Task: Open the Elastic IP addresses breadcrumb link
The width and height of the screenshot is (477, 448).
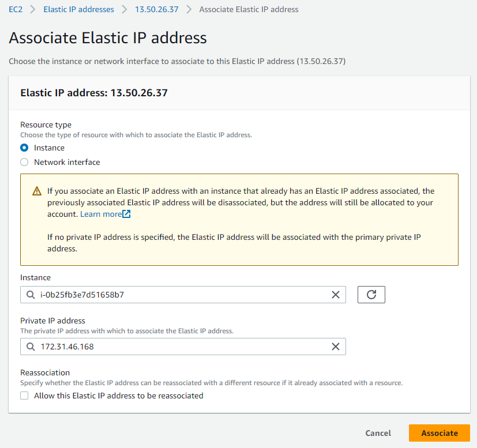Action: pyautogui.click(x=78, y=9)
